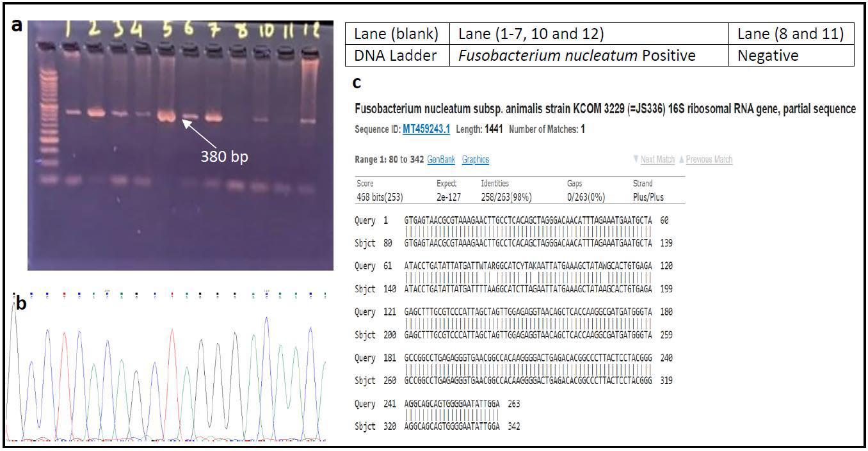The image size is (868, 451).
Task: Click the 'Length: 1441' text
Action: tap(479, 129)
